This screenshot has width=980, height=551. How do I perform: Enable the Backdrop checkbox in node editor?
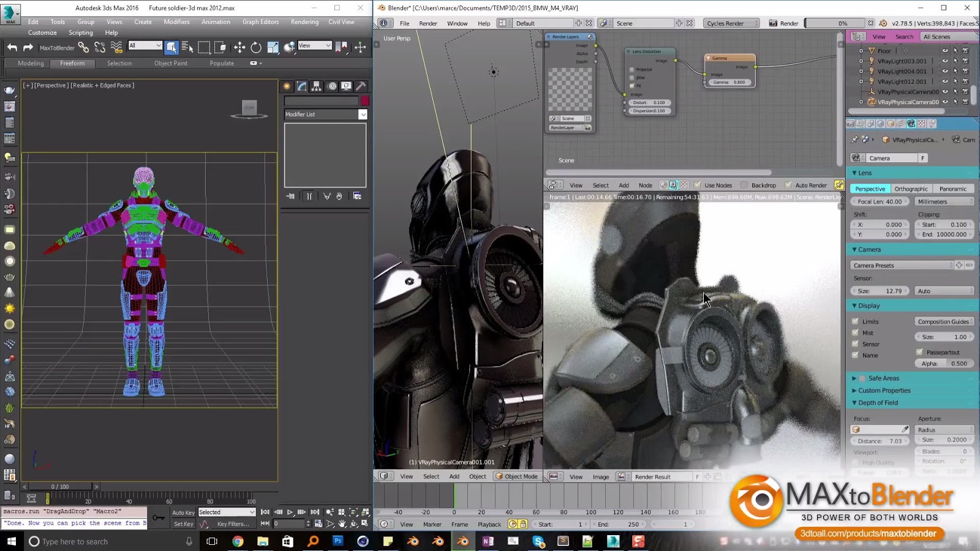[x=745, y=185]
